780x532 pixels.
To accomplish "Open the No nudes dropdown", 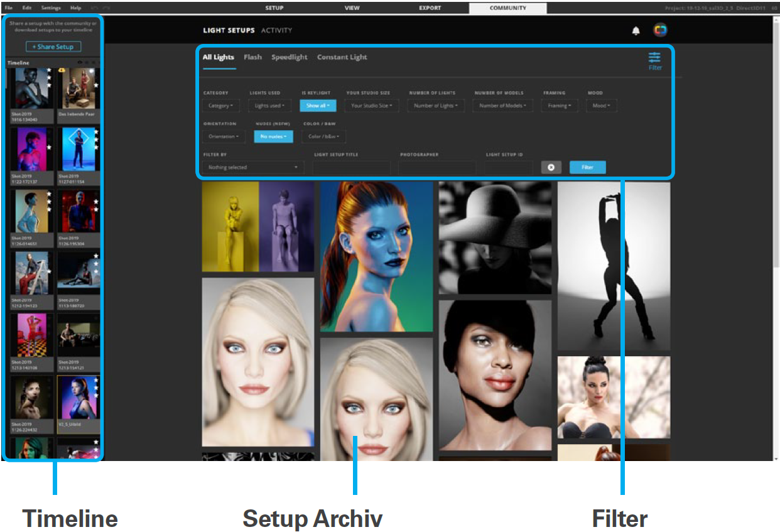I will tap(273, 136).
